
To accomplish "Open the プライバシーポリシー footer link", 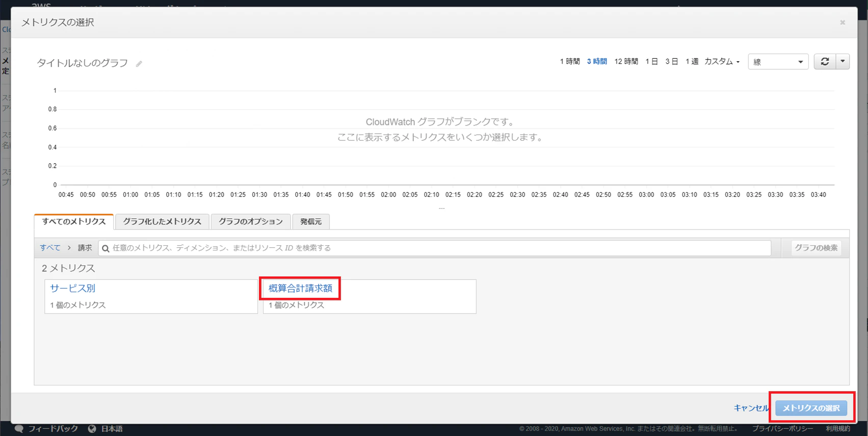I will tap(782, 429).
